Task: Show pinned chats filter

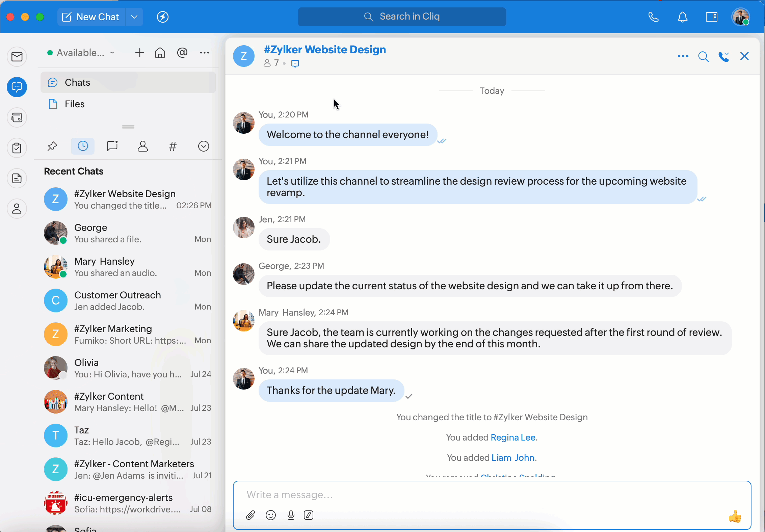Action: (52, 146)
